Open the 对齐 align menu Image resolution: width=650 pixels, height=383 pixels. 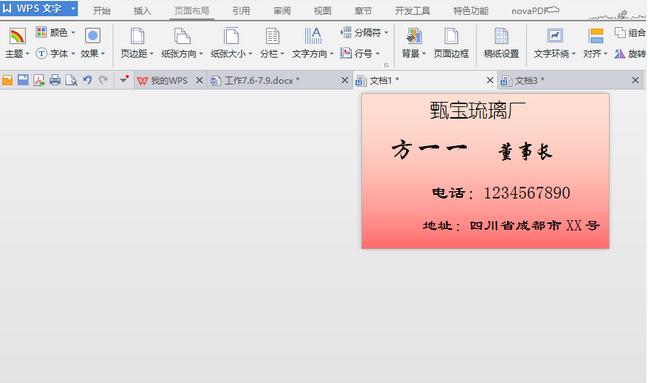coord(595,43)
